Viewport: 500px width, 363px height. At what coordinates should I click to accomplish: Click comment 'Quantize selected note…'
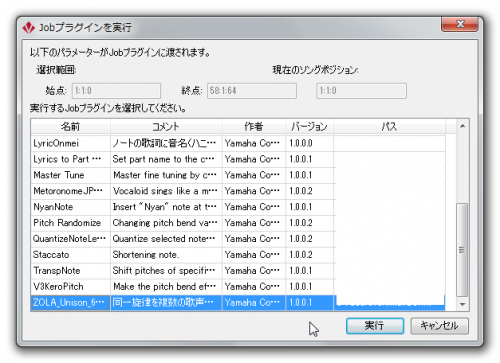point(164,239)
